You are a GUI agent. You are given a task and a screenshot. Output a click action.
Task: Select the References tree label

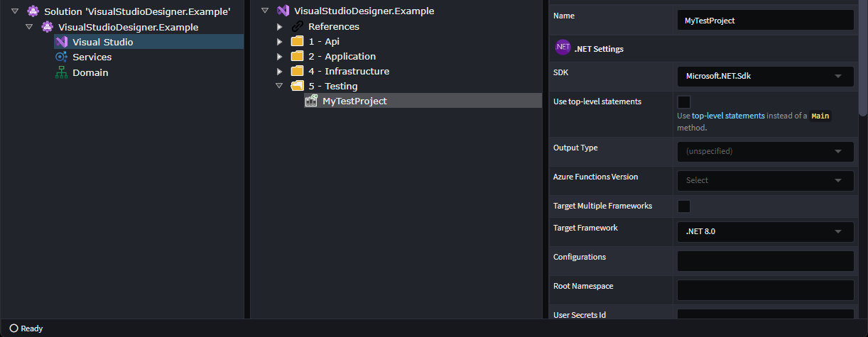coord(334,26)
